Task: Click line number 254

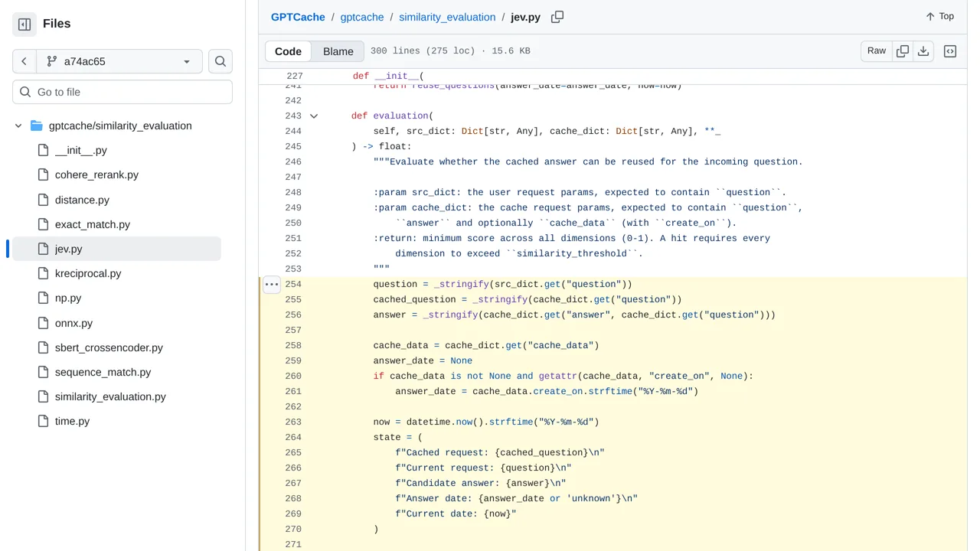Action: 292,285
